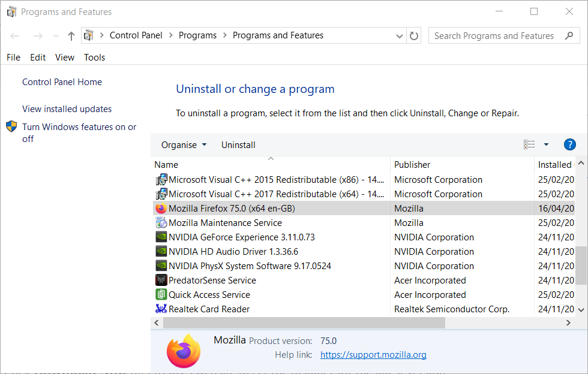Select the Realtek Card Reader icon
The width and height of the screenshot is (588, 374).
[161, 309]
